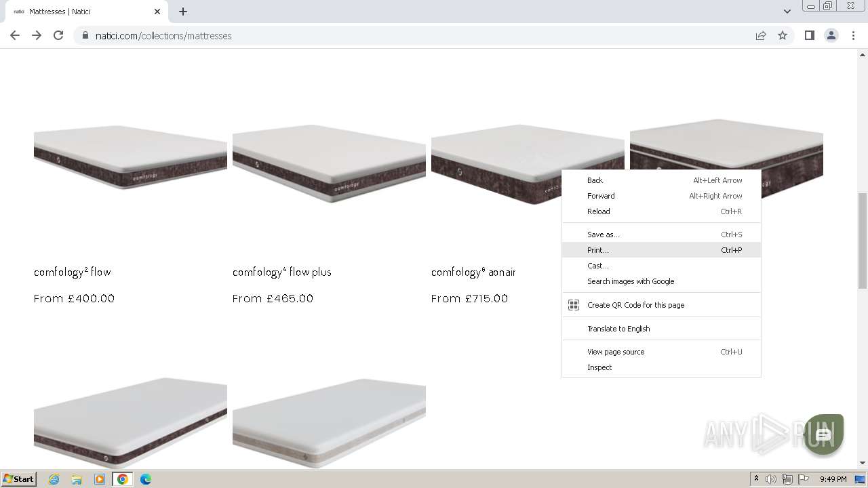
Task: Choose Cast... in context menu
Action: point(661,266)
